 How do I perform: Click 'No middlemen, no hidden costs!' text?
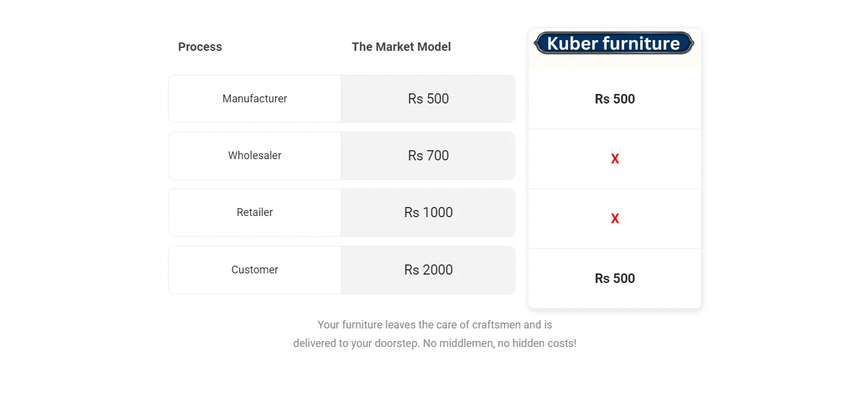point(500,344)
